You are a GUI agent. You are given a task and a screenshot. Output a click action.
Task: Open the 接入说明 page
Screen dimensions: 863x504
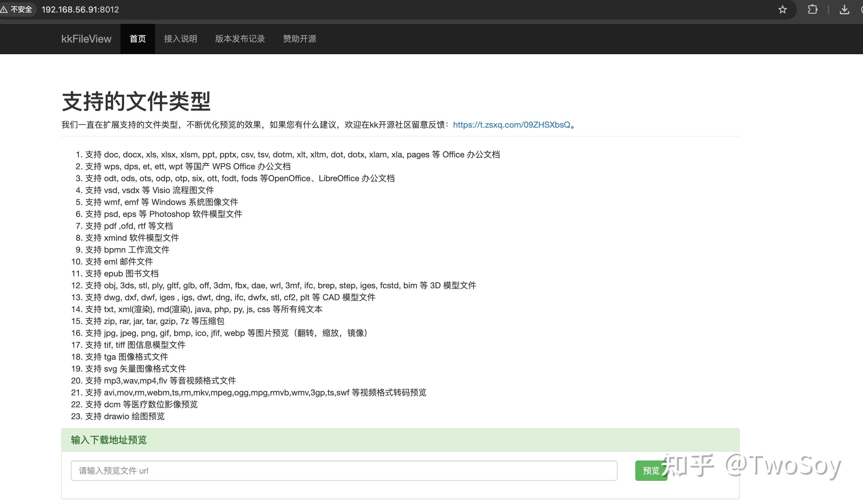coord(180,39)
